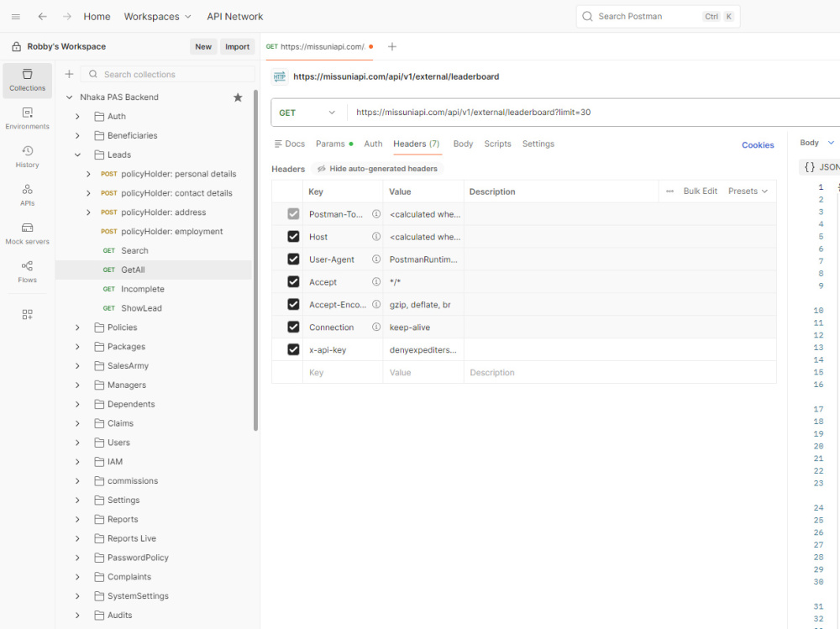Click the Search collections field
840x629 pixels.
pyautogui.click(x=168, y=74)
